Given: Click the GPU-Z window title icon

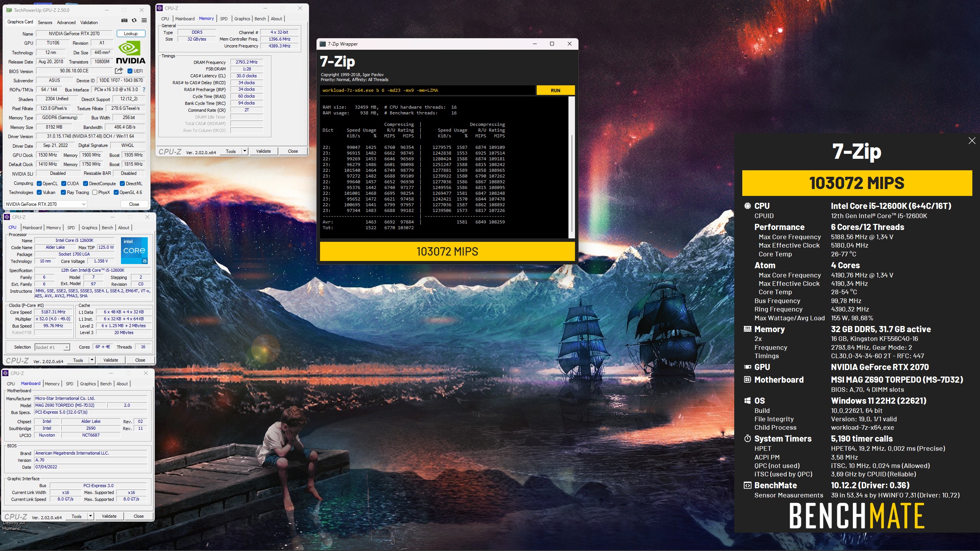Looking at the screenshot, I should click(9, 10).
